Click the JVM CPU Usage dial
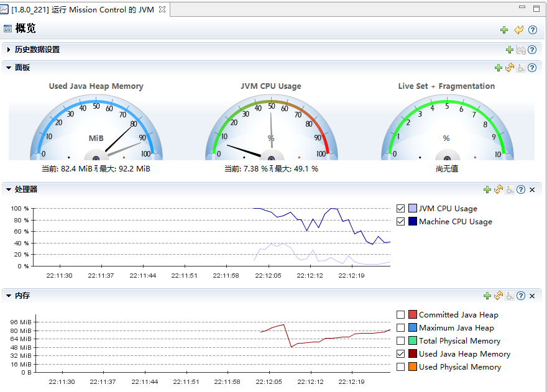The width and height of the screenshot is (547, 392). click(x=272, y=127)
